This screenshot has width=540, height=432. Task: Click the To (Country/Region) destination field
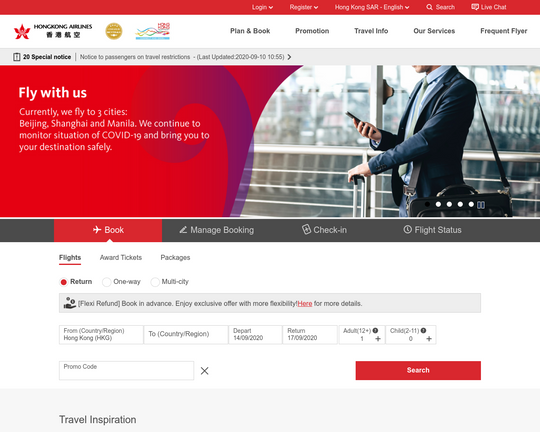point(186,334)
